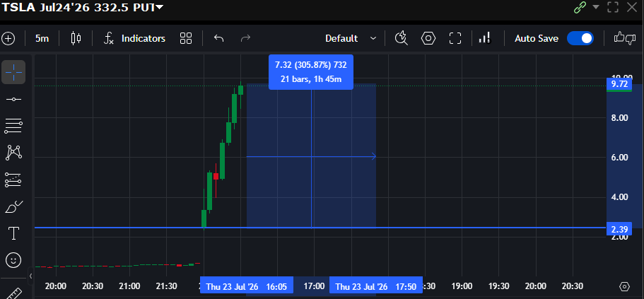This screenshot has width=644, height=299.
Task: Toggle the Auto Save switch
Action: [x=580, y=39]
